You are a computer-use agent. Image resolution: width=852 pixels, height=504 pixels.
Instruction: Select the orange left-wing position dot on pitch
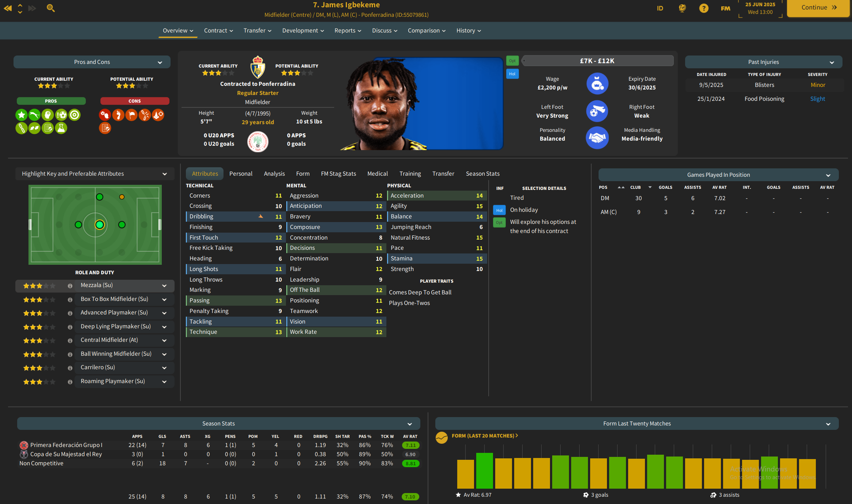122,197
